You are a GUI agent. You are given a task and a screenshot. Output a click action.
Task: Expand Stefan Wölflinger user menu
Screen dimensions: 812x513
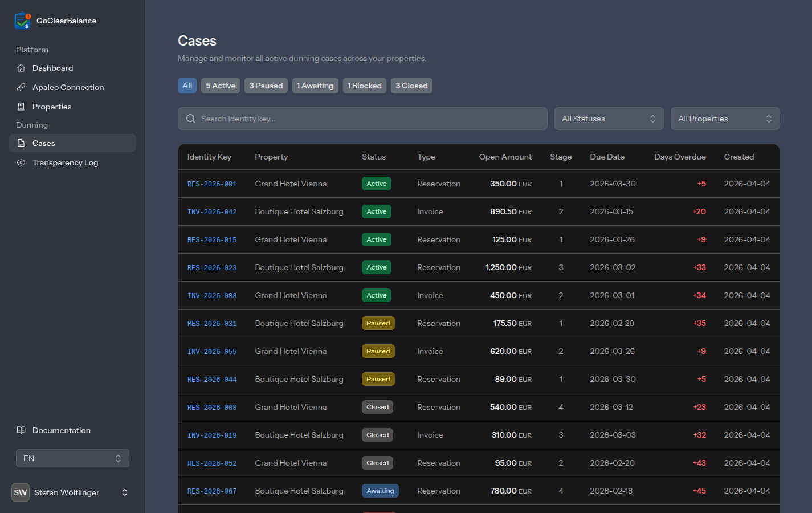[x=72, y=492]
